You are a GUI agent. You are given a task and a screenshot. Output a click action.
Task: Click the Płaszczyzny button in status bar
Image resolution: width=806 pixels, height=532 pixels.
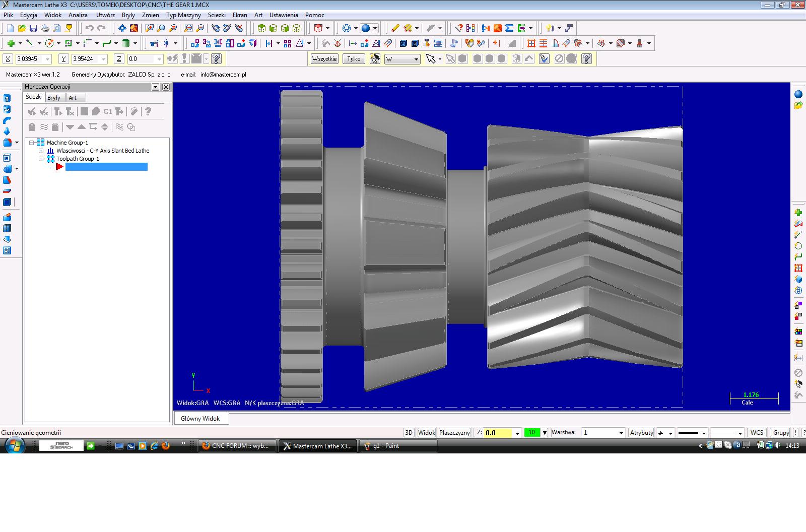(x=454, y=433)
